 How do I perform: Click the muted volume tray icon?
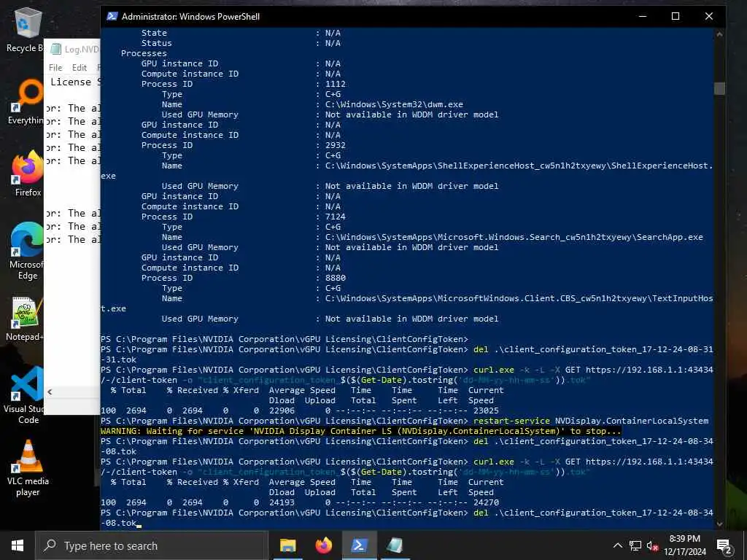652,545
